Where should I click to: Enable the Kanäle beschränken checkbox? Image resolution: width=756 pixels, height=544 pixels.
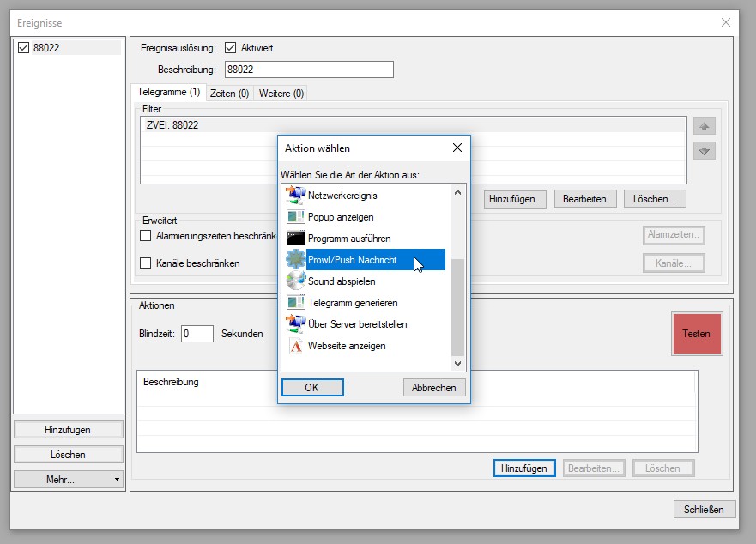145,263
